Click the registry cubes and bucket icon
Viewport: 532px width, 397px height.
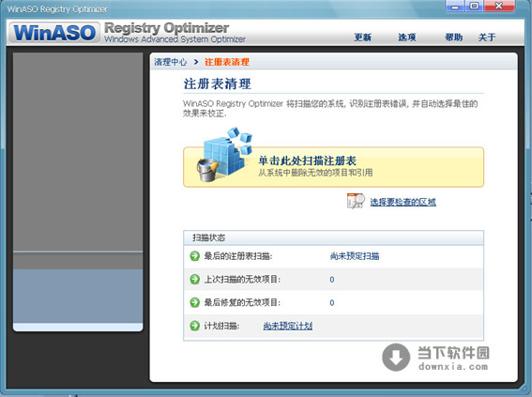pyautogui.click(x=224, y=154)
